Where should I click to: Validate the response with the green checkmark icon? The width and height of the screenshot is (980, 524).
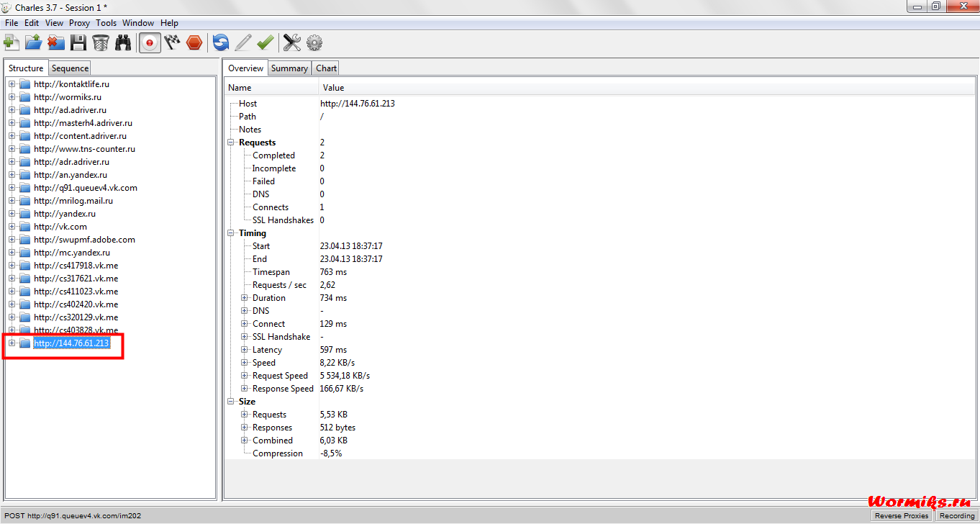(x=266, y=42)
